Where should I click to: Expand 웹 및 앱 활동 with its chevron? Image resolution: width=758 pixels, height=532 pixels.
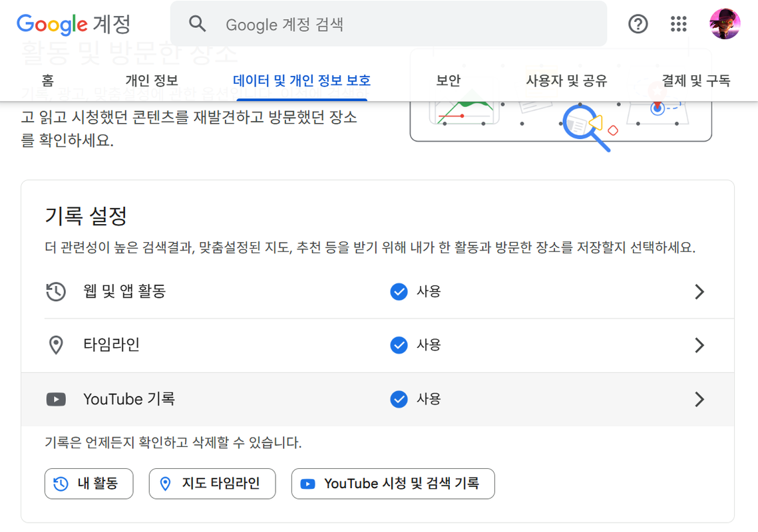pyautogui.click(x=699, y=291)
